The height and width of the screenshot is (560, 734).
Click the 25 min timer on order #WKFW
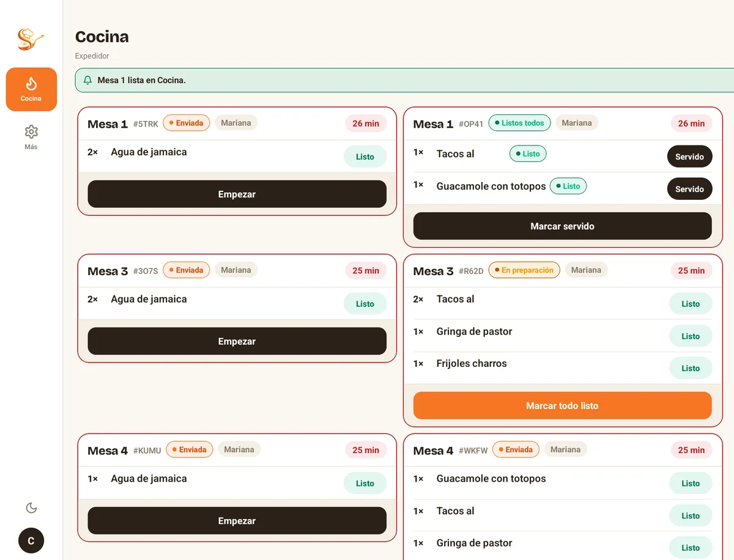tap(691, 451)
